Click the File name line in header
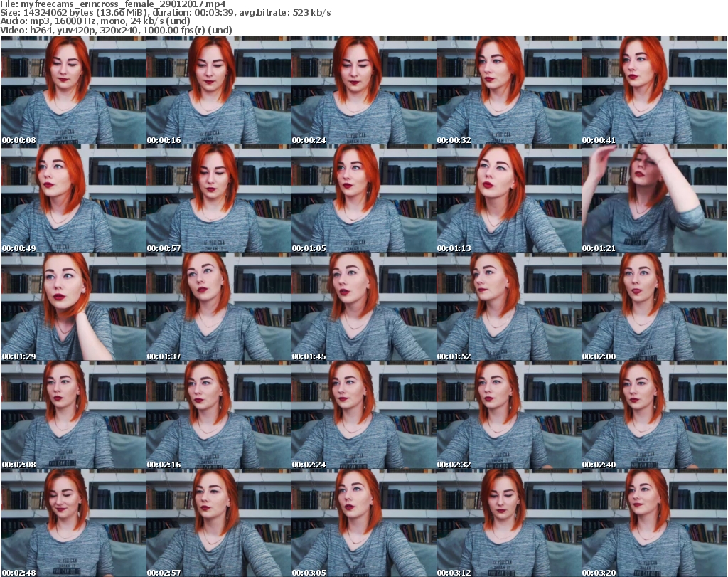This screenshot has height=577, width=728. pyautogui.click(x=114, y=4)
